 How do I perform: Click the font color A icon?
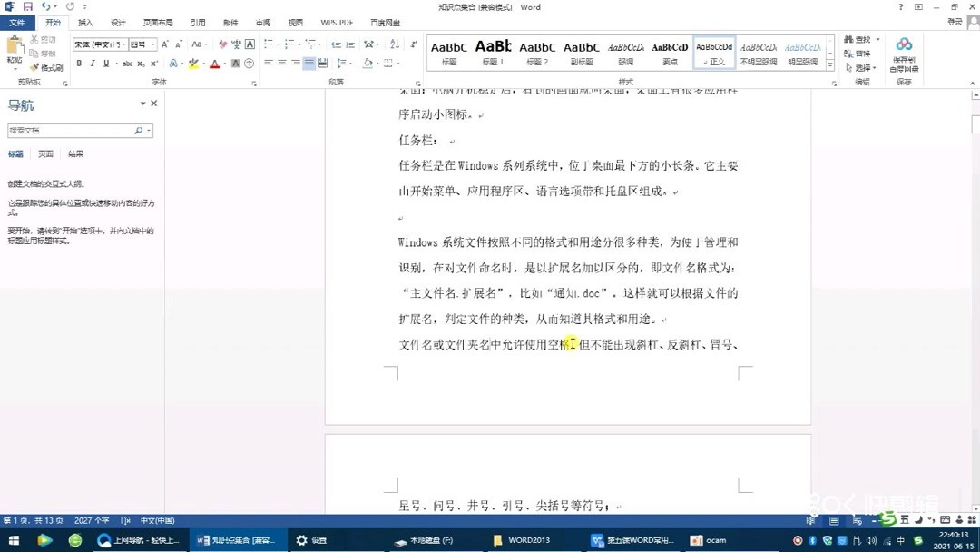click(213, 63)
